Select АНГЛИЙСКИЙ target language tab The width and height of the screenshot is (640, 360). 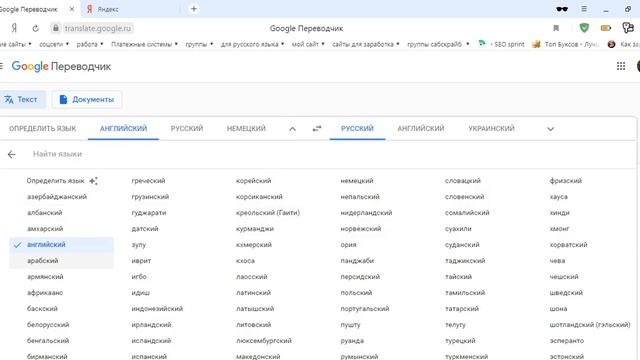421,129
